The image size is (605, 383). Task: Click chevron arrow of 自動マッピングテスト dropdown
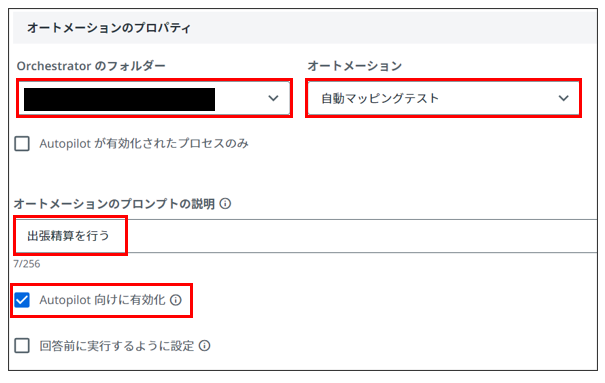click(x=563, y=98)
